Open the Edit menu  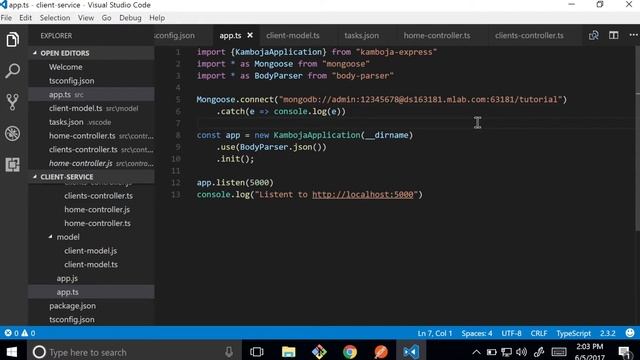[25, 18]
